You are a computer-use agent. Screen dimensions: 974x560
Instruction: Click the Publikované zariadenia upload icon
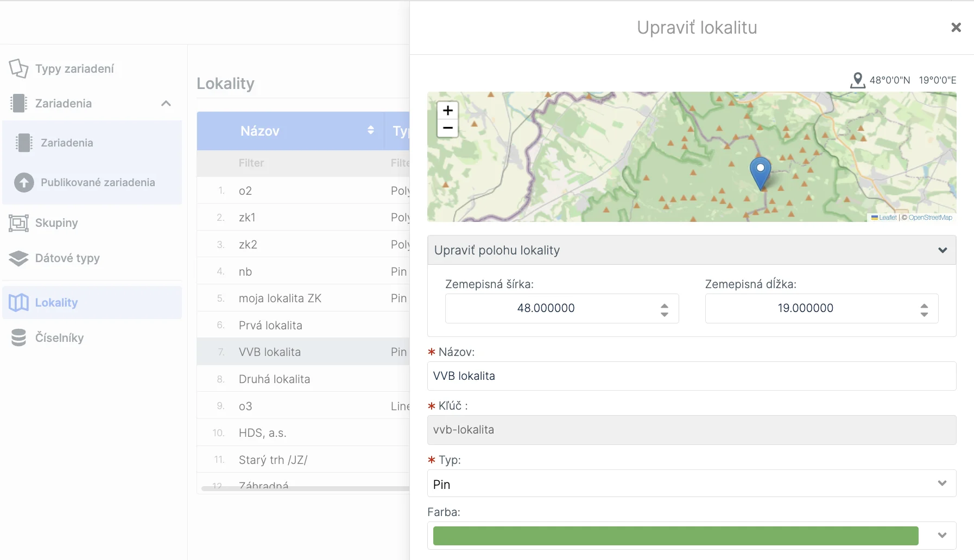coord(24,183)
